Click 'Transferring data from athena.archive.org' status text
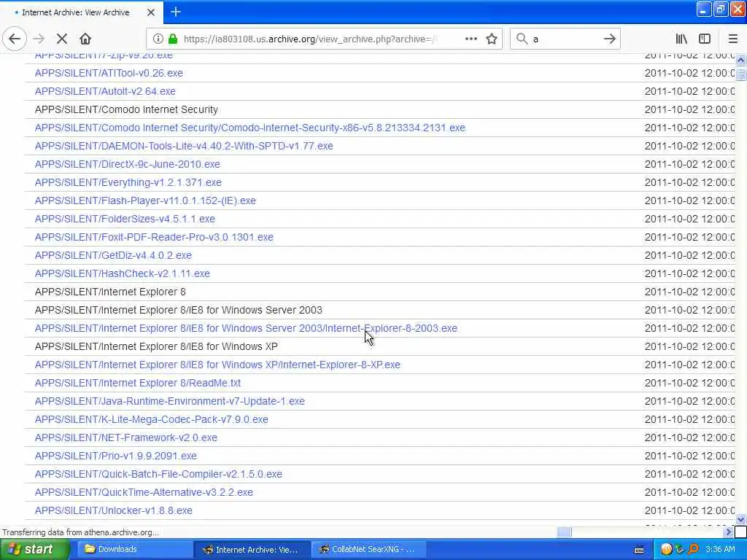This screenshot has height=560, width=747. (x=80, y=532)
